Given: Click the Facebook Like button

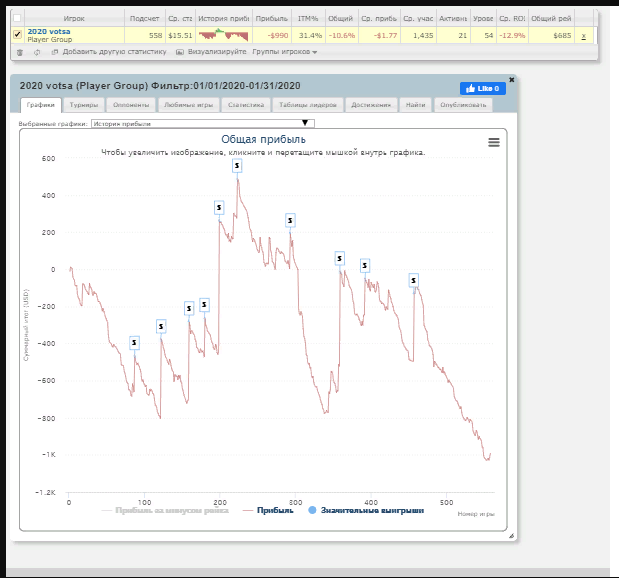Looking at the screenshot, I should pyautogui.click(x=482, y=88).
